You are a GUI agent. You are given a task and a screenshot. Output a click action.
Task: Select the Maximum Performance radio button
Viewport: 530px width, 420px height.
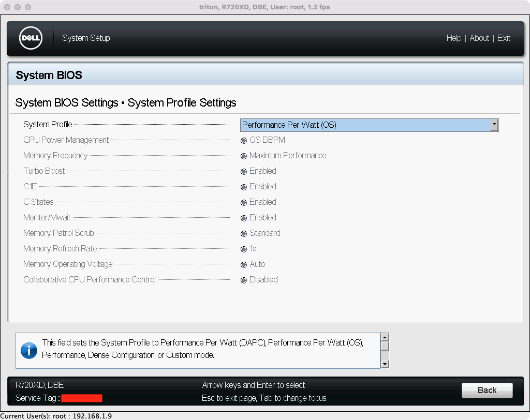coord(244,156)
